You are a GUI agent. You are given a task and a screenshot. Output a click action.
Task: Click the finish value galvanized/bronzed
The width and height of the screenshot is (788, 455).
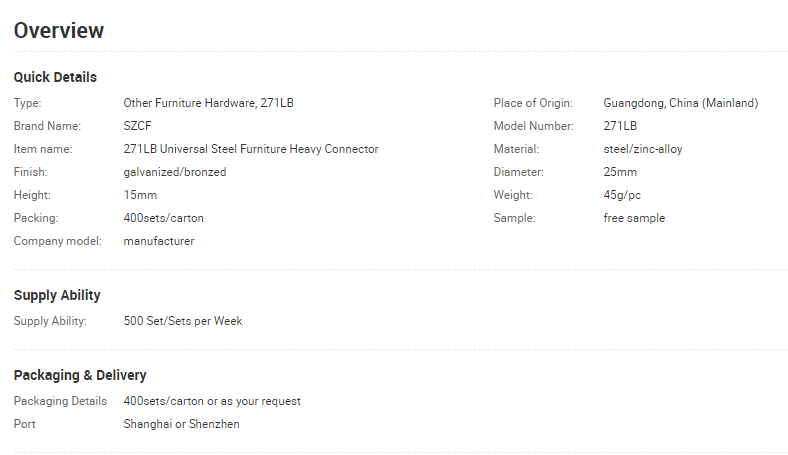(175, 172)
